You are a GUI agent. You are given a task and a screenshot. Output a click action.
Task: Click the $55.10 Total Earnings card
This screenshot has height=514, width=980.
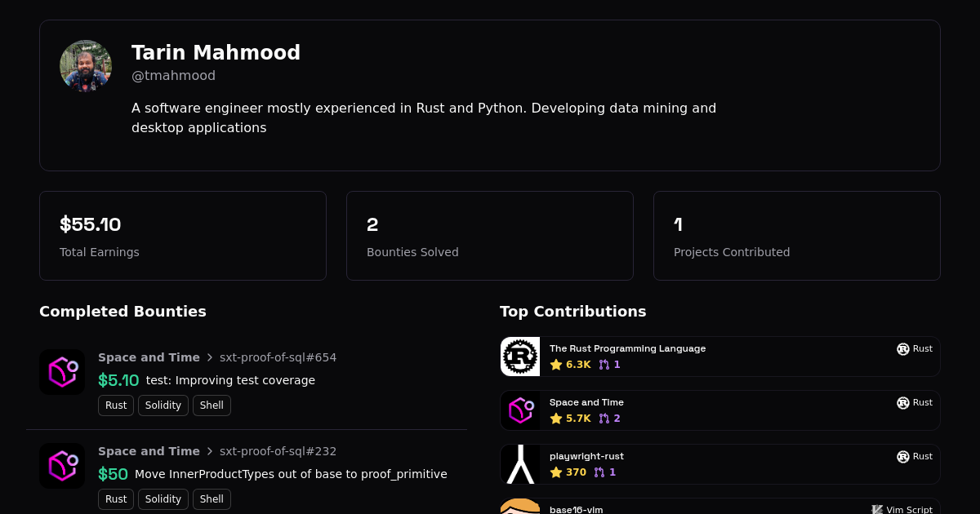point(183,236)
